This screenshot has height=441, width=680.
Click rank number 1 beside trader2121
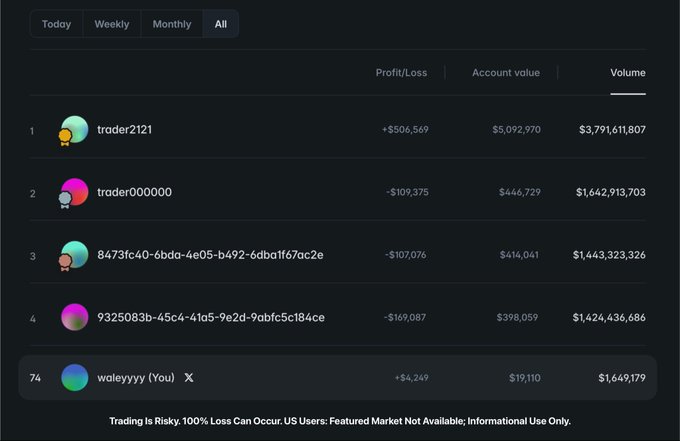pos(32,131)
